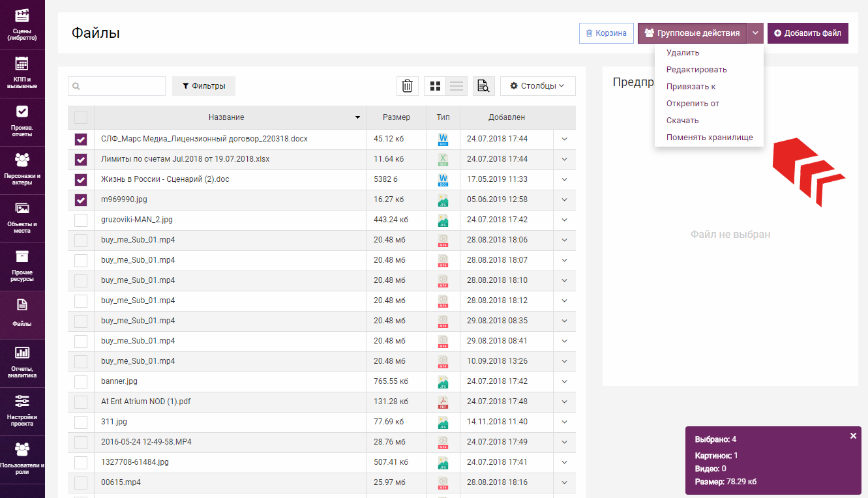Click DOC type icon of Жизнь в России
This screenshot has height=498, width=868.
443,179
